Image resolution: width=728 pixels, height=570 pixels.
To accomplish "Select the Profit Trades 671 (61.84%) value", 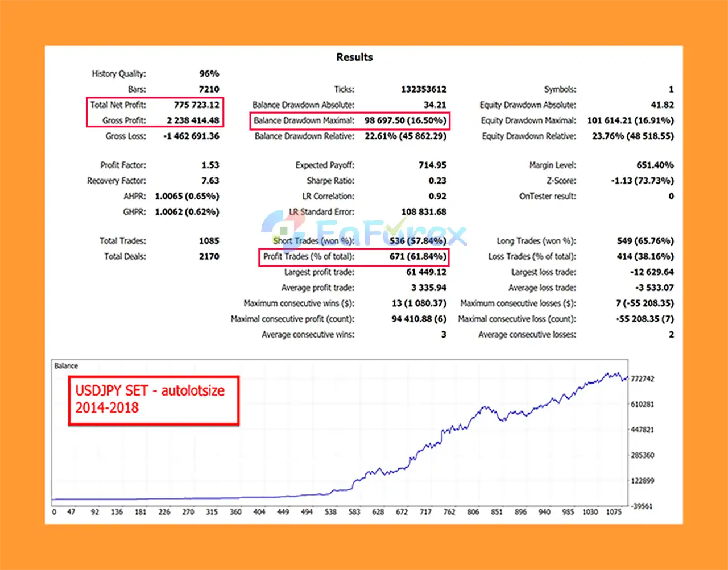I will [x=417, y=257].
